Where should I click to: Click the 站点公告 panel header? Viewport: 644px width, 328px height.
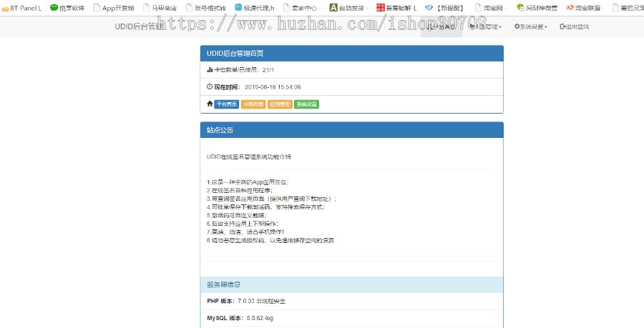(352, 130)
